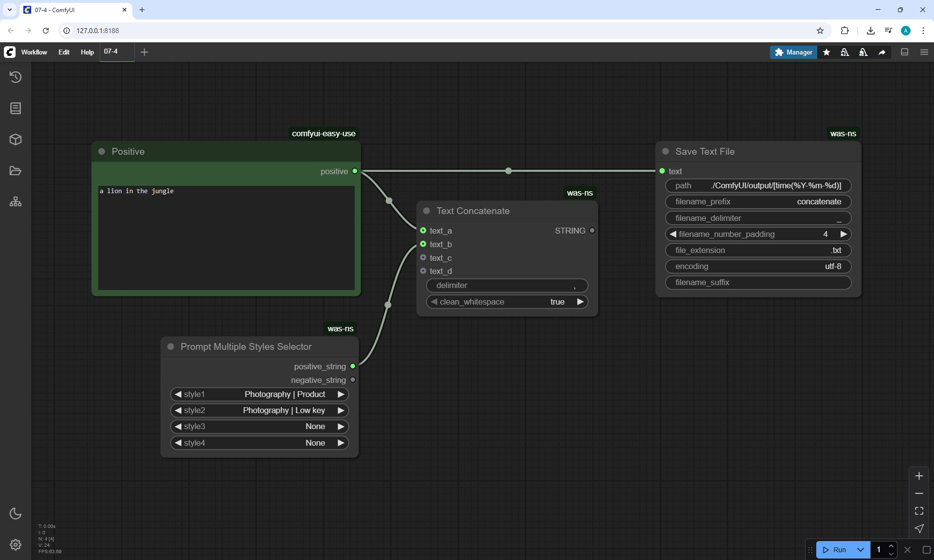
Task: Click the fit view canvas icon
Action: (919, 511)
